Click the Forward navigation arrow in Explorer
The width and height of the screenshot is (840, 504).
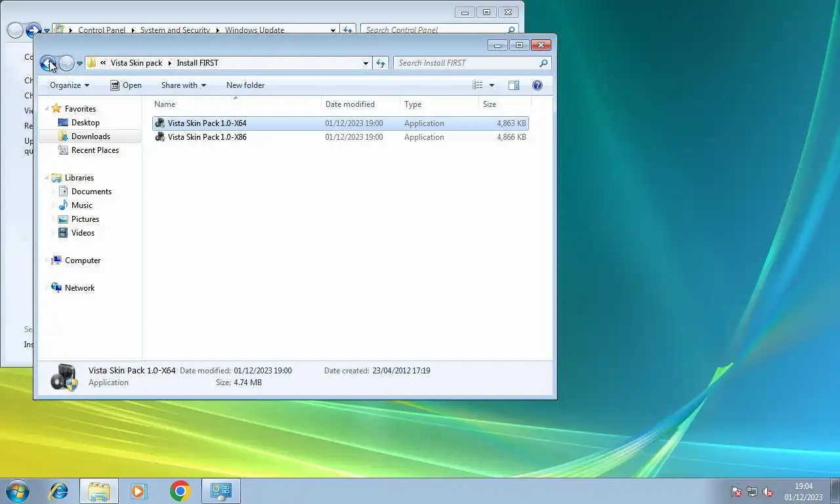tap(66, 63)
